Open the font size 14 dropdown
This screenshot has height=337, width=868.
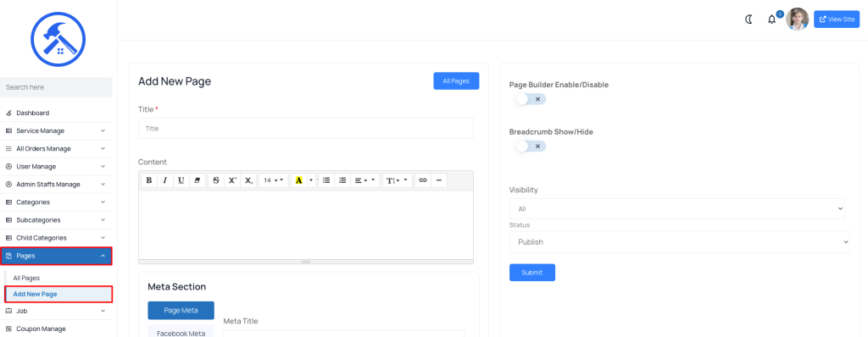click(x=274, y=180)
